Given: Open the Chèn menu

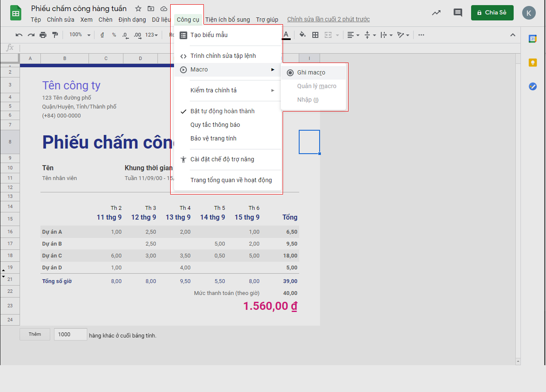Looking at the screenshot, I should click(x=105, y=20).
